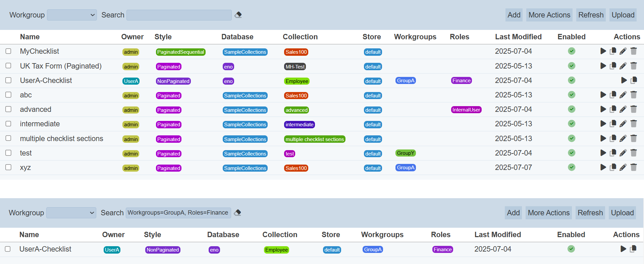Edit the abc checklist using pencil icon
This screenshot has height=264, width=644.
[623, 95]
